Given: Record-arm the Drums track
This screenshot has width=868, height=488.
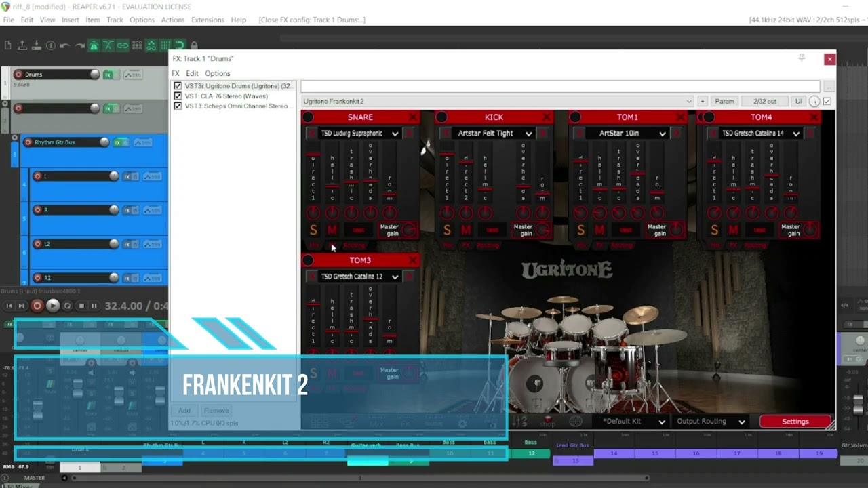Looking at the screenshot, I should 18,75.
